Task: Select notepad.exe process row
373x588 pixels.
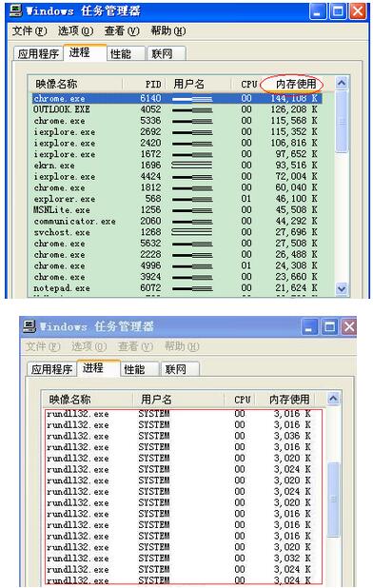Action: pos(176,288)
